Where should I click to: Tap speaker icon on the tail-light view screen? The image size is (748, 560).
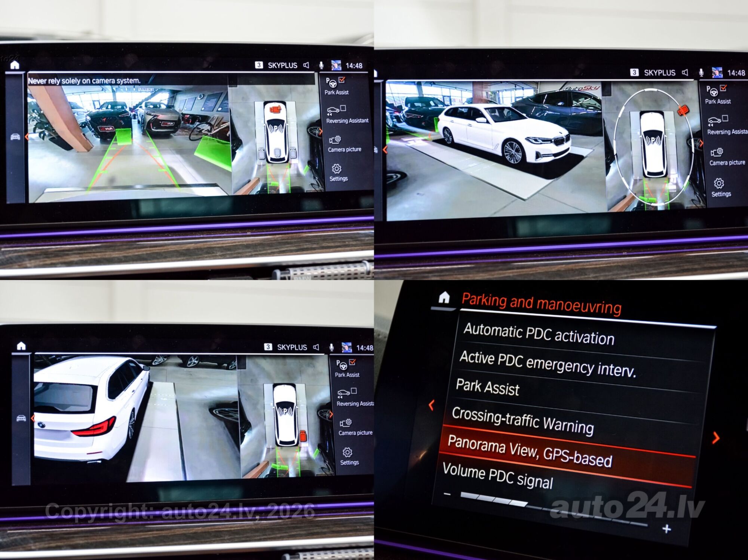316,347
